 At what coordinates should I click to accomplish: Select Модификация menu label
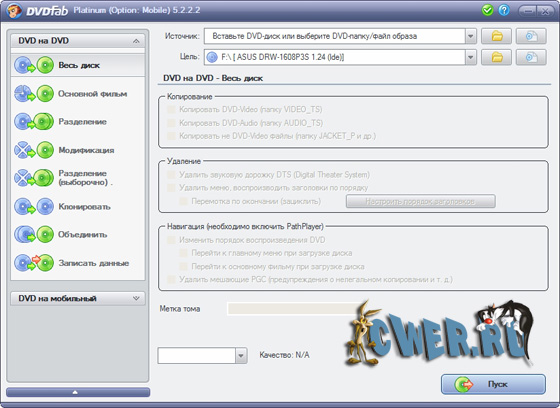click(x=86, y=150)
